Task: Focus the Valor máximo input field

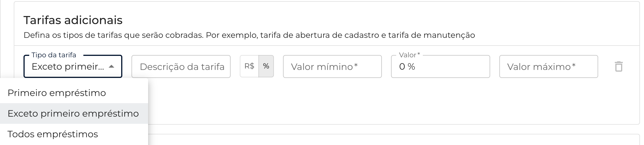Action: [x=548, y=66]
